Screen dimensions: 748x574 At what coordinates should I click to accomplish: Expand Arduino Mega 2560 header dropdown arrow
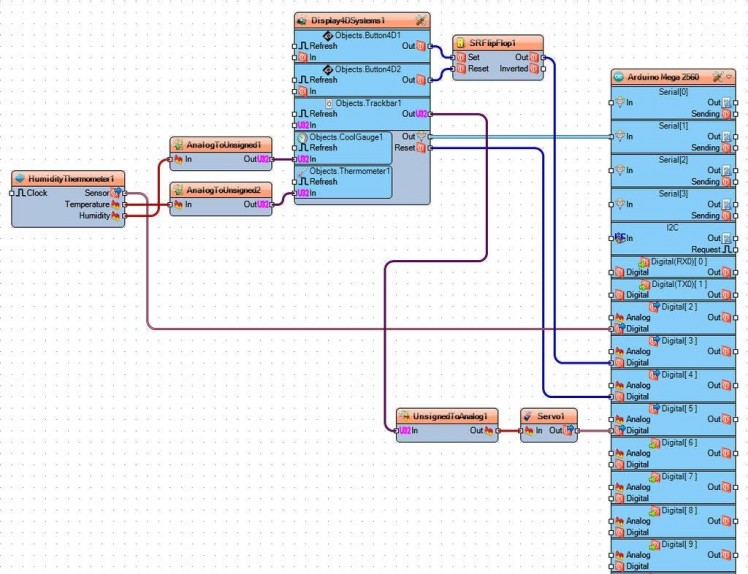pyautogui.click(x=729, y=77)
